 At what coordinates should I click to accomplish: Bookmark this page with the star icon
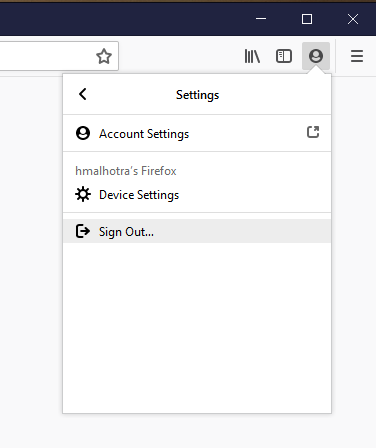click(x=104, y=56)
